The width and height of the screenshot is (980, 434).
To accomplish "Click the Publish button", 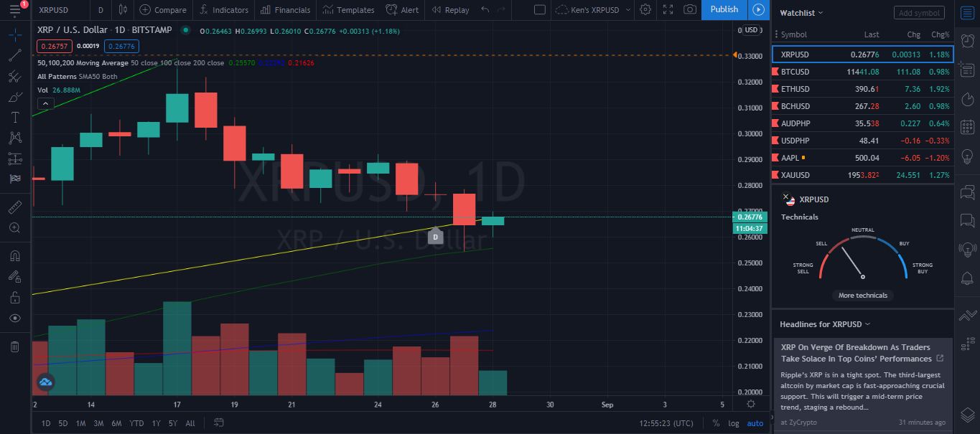I will pos(724,9).
